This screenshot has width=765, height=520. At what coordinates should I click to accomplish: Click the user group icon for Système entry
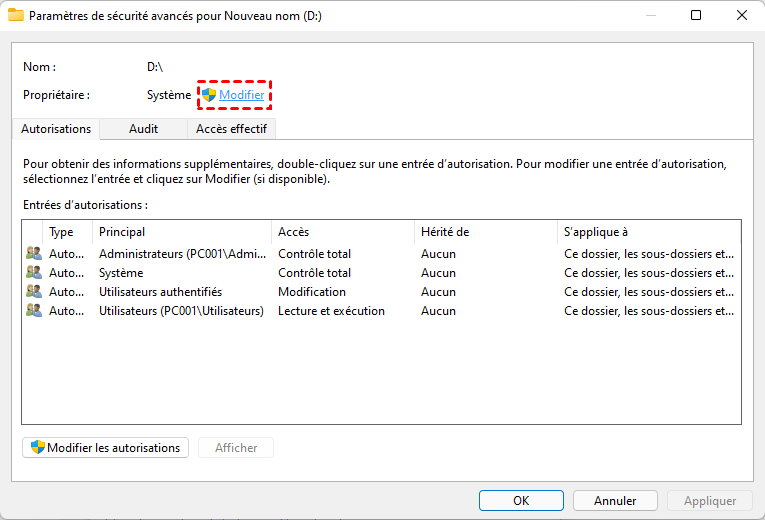coord(34,273)
